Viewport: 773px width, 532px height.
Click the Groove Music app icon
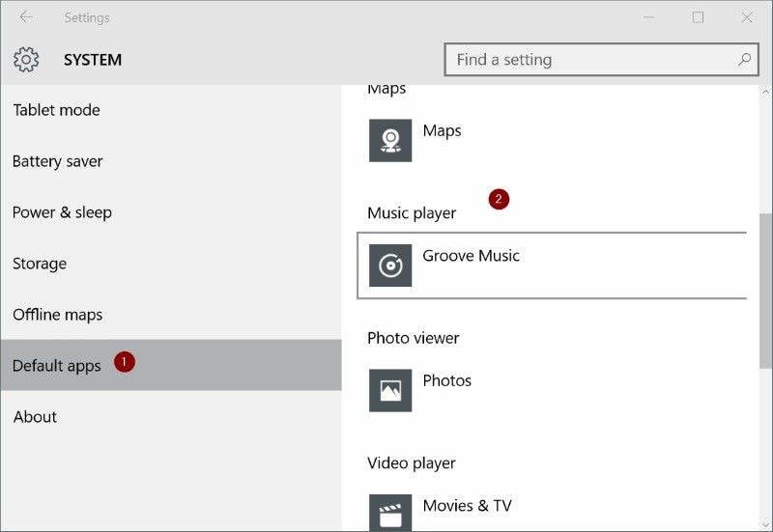tap(390, 266)
